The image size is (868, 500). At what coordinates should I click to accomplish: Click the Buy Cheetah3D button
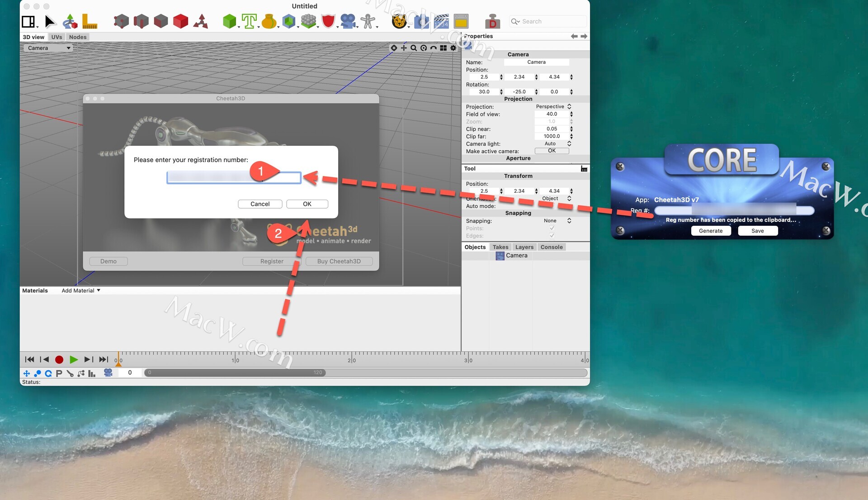(339, 262)
